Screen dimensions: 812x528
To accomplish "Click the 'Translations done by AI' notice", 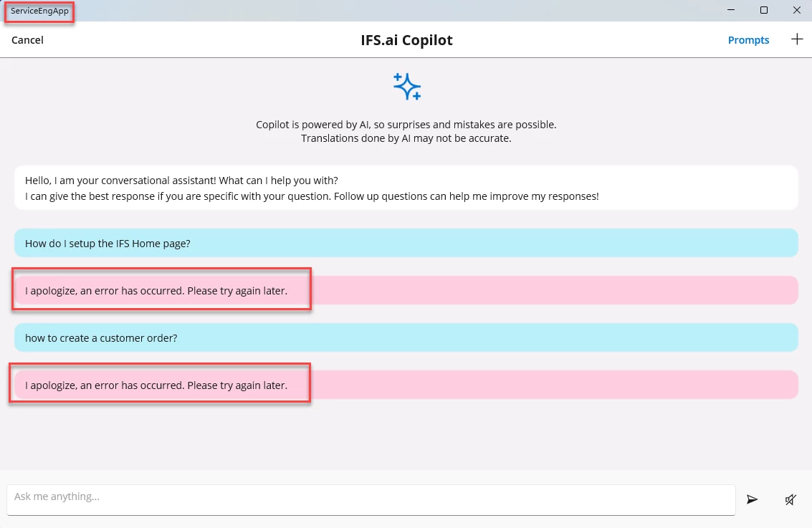I will pyautogui.click(x=406, y=138).
